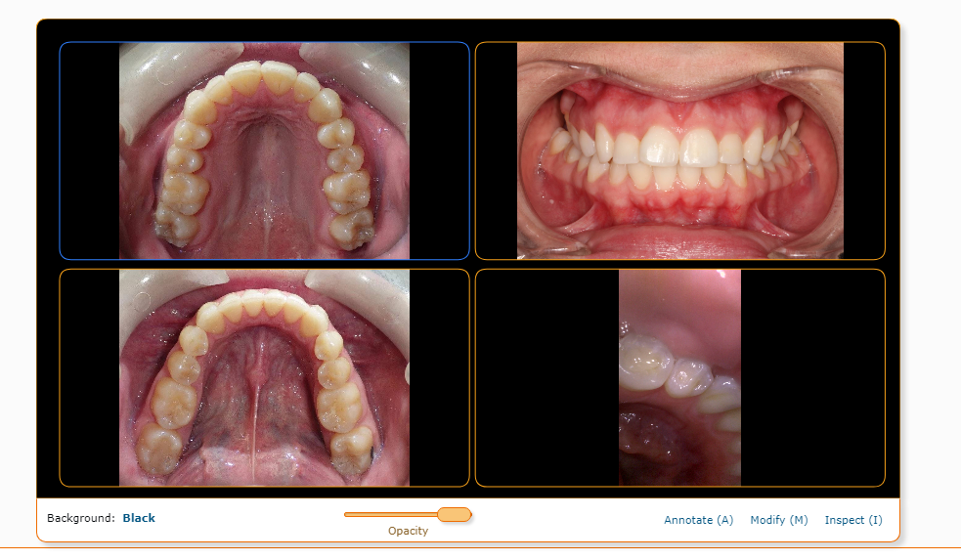Viewport: 961px width, 560px height.
Task: Open Inspect (I) mode
Action: tap(853, 520)
